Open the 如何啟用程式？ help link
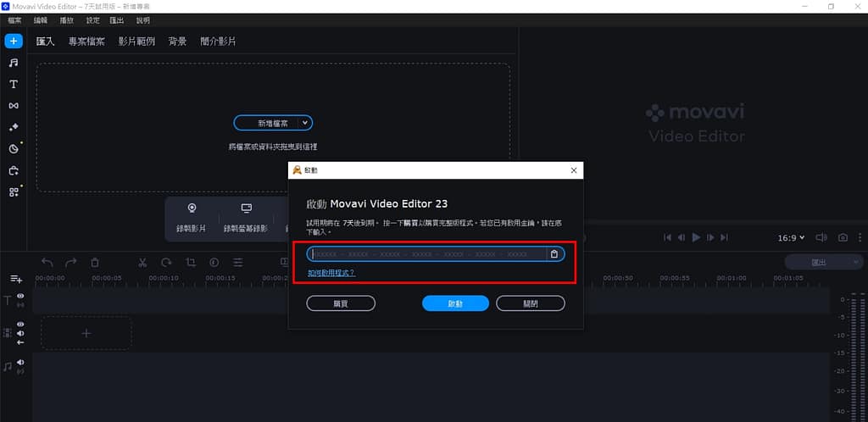The image size is (868, 422). (x=331, y=273)
